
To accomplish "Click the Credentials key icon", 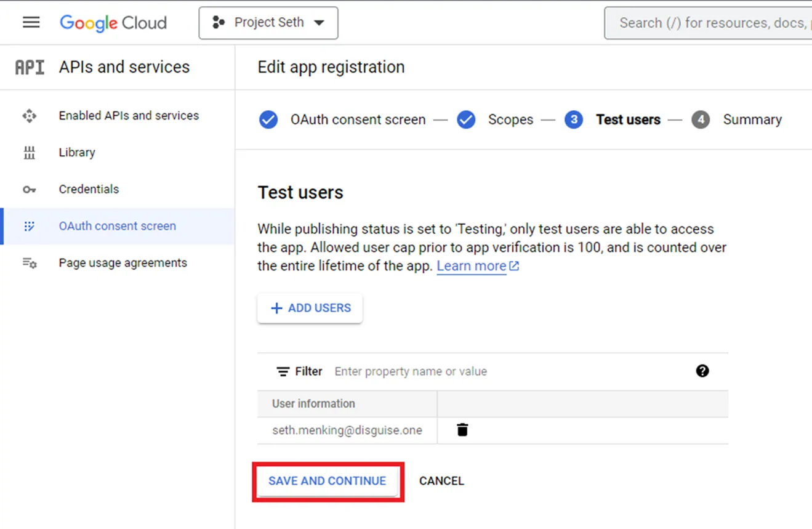I will (30, 189).
